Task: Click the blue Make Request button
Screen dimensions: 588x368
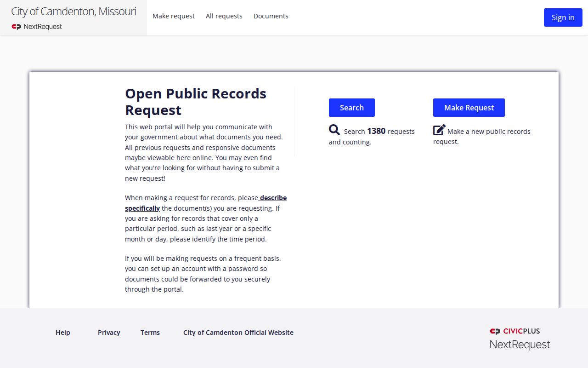Action: coord(469,108)
